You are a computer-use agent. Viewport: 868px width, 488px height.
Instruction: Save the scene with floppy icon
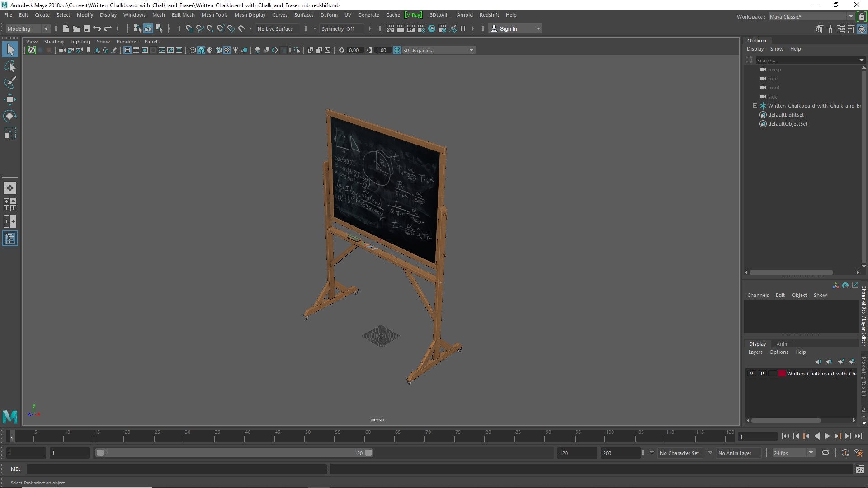point(86,28)
